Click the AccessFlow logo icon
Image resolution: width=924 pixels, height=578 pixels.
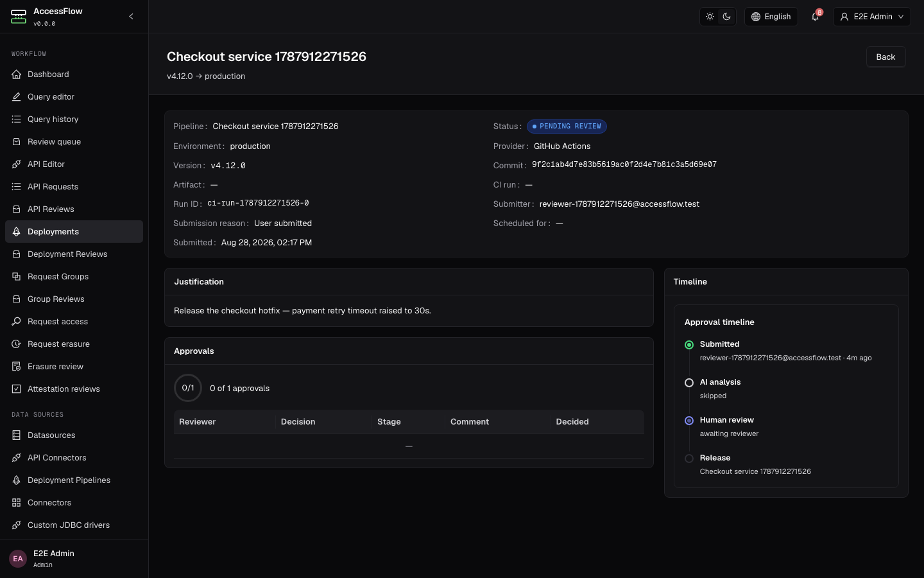click(19, 17)
